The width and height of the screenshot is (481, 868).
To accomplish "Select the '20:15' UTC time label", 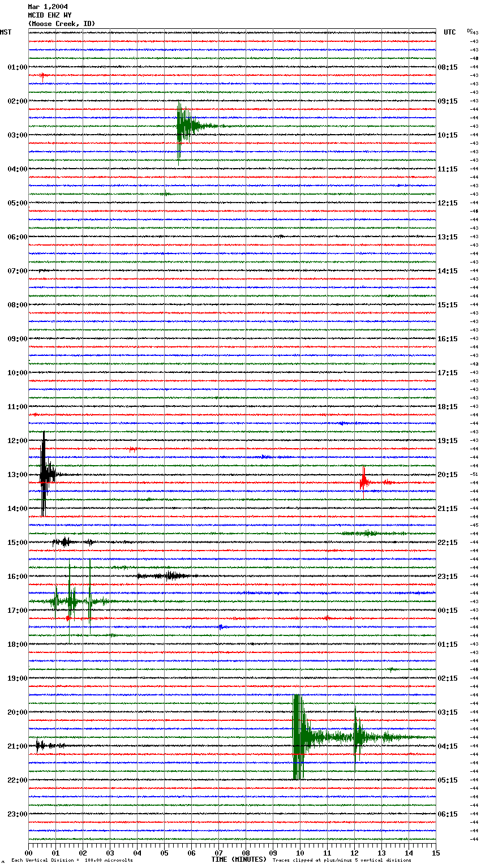I will tap(448, 475).
